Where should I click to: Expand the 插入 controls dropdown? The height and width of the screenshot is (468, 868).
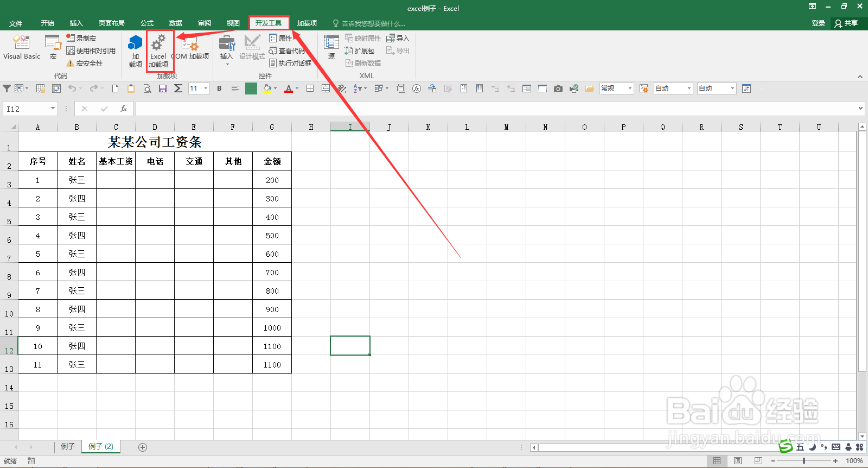(227, 65)
